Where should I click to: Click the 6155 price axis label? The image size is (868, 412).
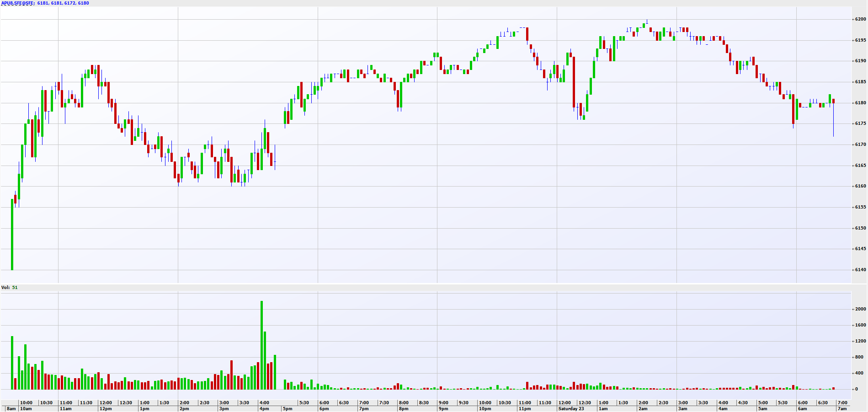click(x=861, y=207)
